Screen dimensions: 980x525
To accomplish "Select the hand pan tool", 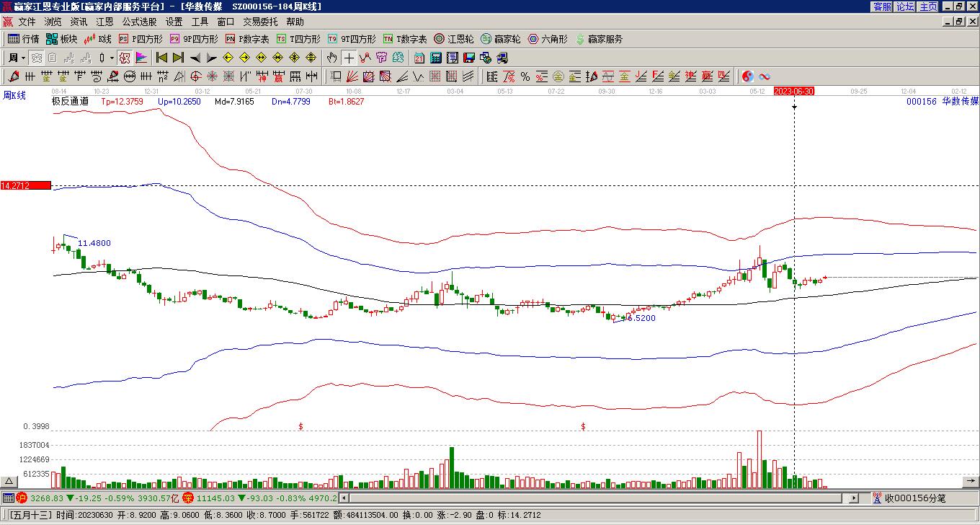I will [331, 58].
